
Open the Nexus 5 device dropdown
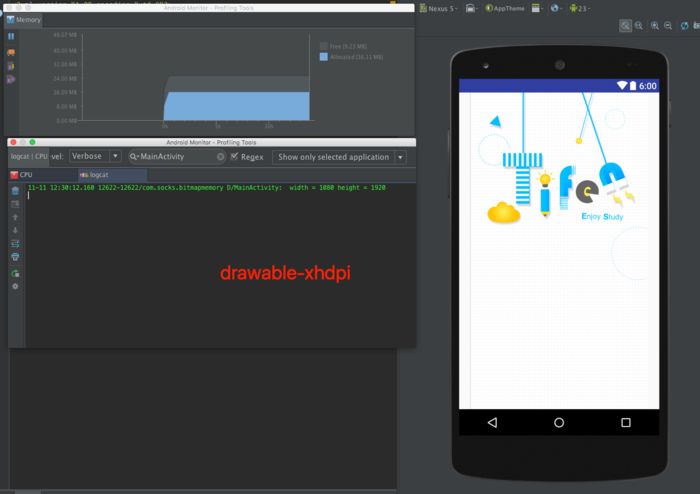438,8
